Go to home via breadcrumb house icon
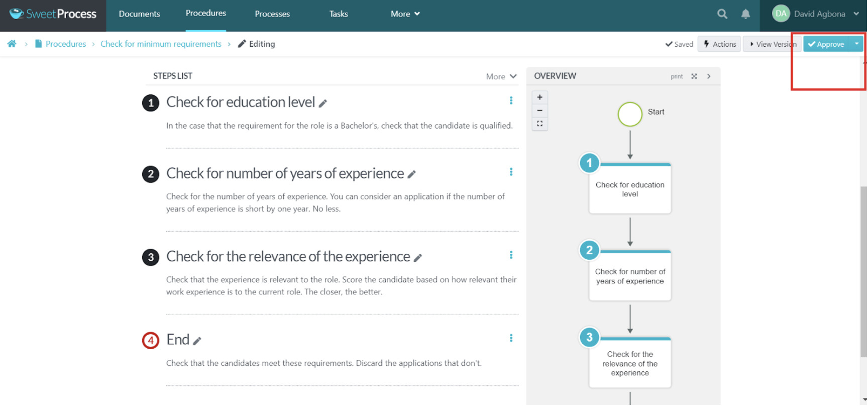868x406 pixels. pos(12,44)
